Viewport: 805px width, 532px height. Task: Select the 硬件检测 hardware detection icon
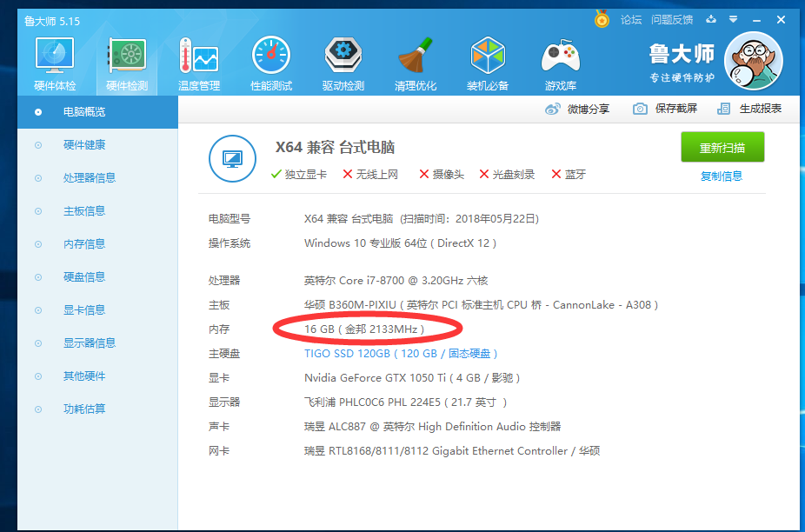127,64
